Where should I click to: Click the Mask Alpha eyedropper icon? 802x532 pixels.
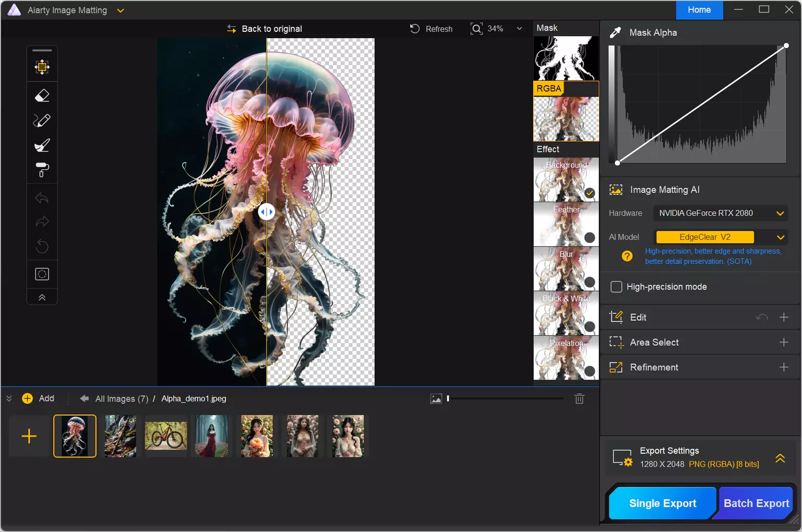(616, 32)
